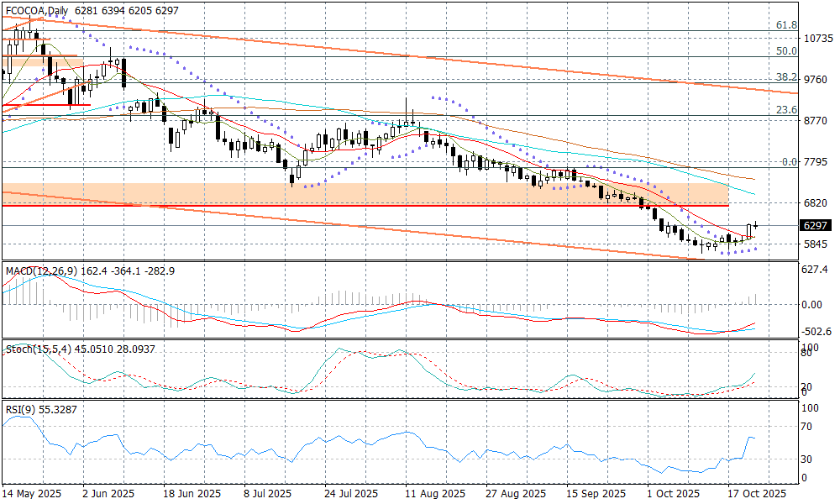This screenshot has height=504, width=840.
Task: Select the 50.0 Fibonacci level label
Action: click(785, 51)
